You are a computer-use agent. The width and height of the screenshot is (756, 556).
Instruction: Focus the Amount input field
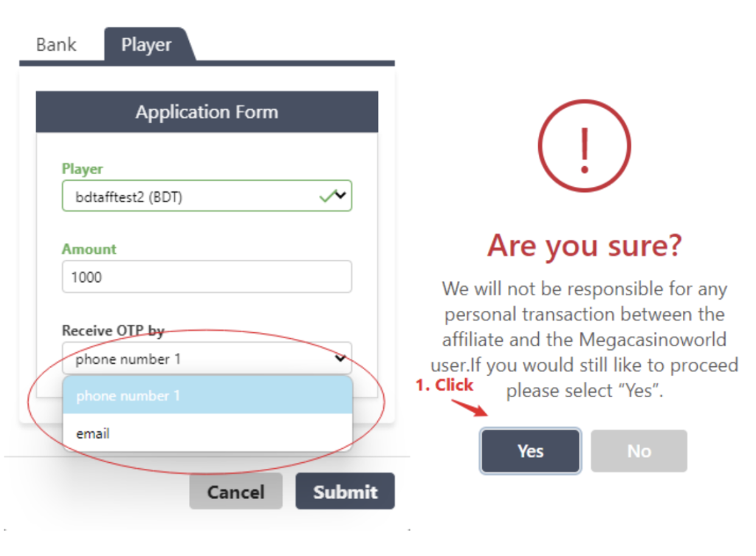click(207, 278)
